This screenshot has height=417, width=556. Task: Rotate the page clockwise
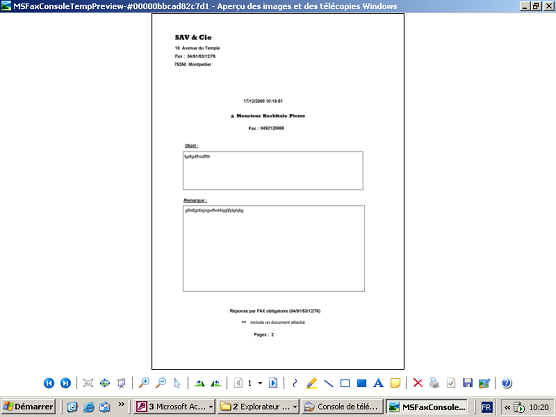[200, 383]
